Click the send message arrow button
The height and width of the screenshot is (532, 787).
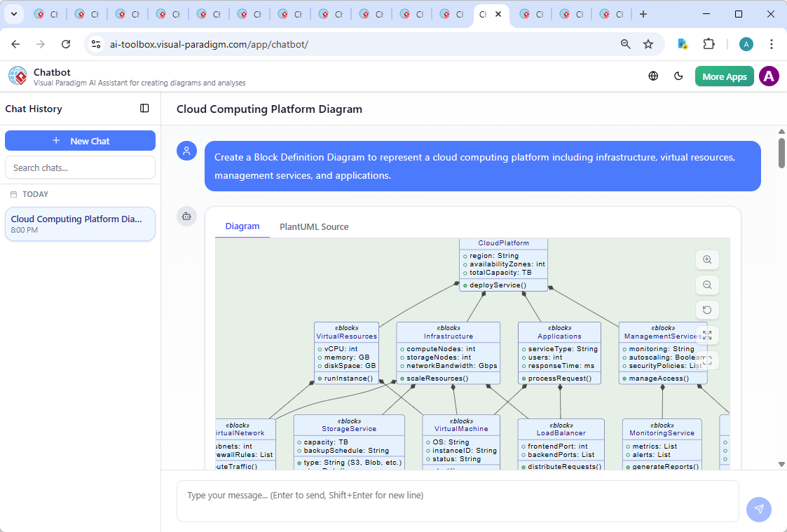point(758,510)
